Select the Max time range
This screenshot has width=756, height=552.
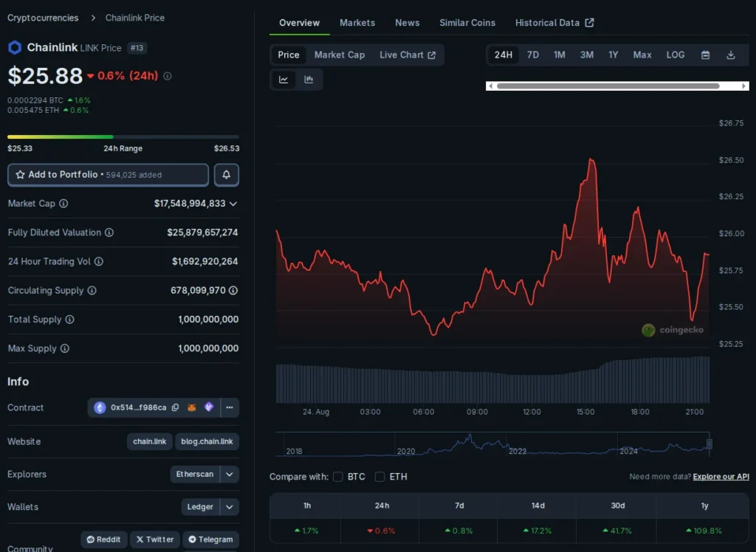[642, 55]
